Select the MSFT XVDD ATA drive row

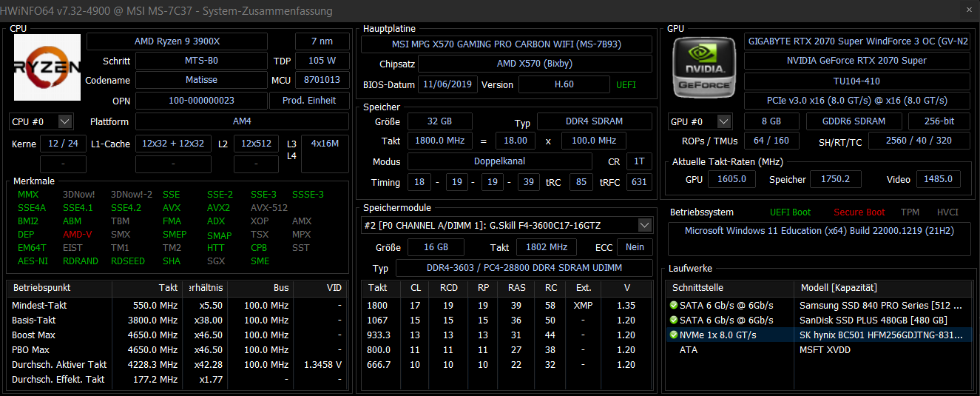coord(818,349)
